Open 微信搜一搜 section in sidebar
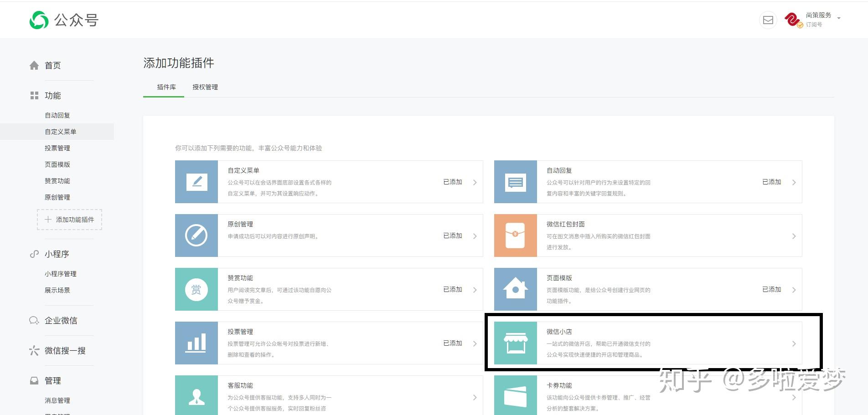868x415 pixels. (x=65, y=351)
